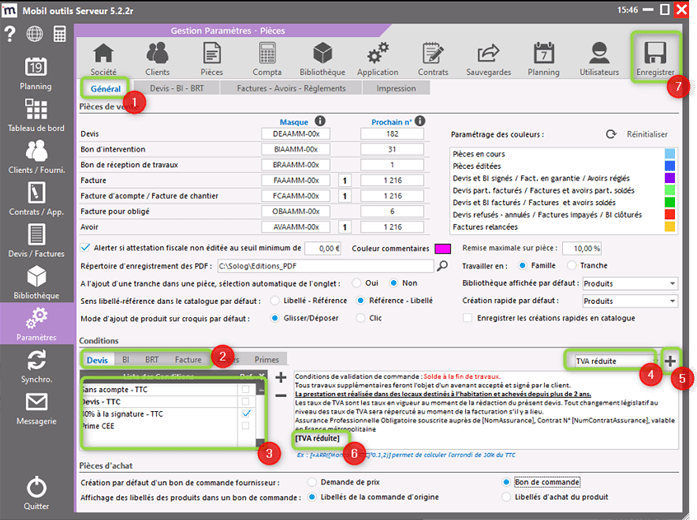Screen dimensions: 697x520
Task: Open the Société settings icon
Action: click(x=102, y=58)
